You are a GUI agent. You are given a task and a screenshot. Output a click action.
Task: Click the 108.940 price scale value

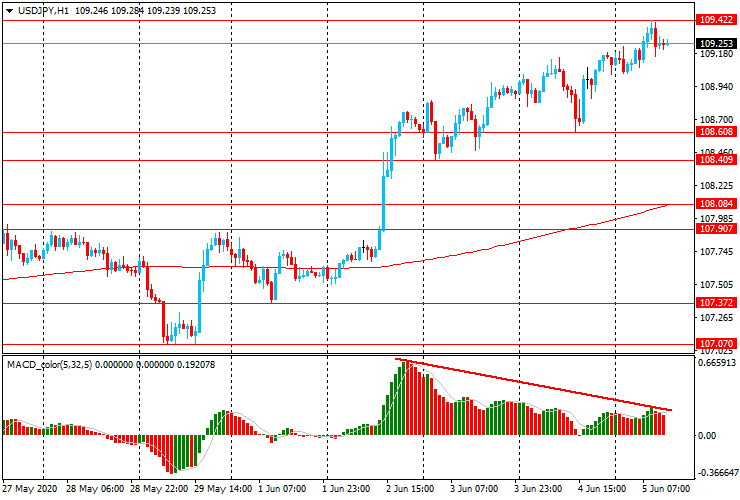[x=716, y=87]
